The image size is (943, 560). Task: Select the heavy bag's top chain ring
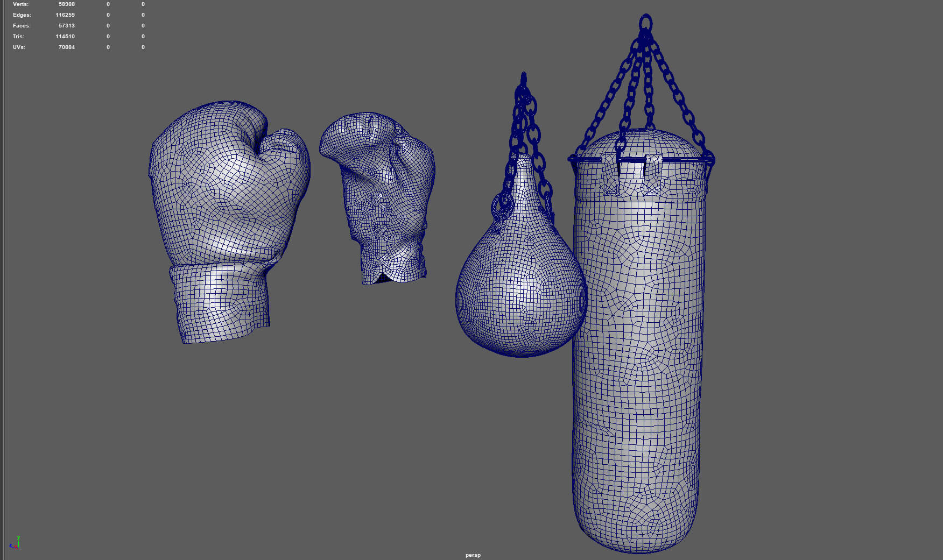[645, 24]
